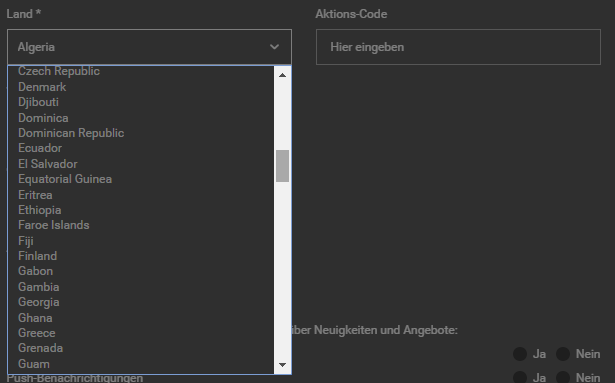Image resolution: width=615 pixels, height=383 pixels.
Task: Select Nein radio for Neuigkeiten und Angebote
Action: tap(563, 354)
